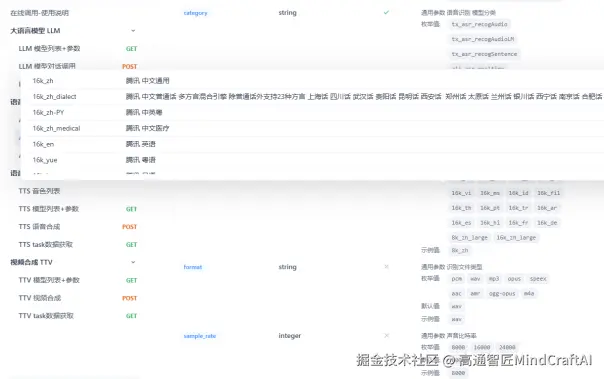Collapse the 视频合成 TTV section chevron
This screenshot has height=379, width=604.
[x=133, y=262]
